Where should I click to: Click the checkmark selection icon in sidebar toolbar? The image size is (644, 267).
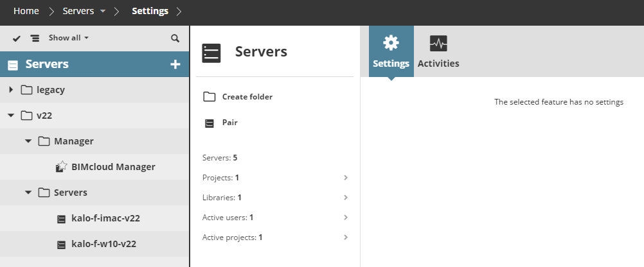tap(17, 39)
